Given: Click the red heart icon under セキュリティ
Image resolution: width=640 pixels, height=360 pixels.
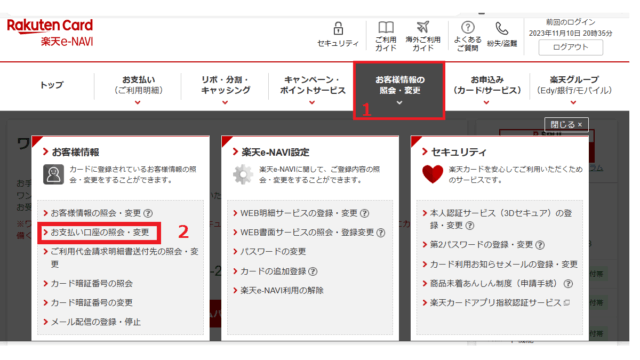Looking at the screenshot, I should [x=432, y=174].
